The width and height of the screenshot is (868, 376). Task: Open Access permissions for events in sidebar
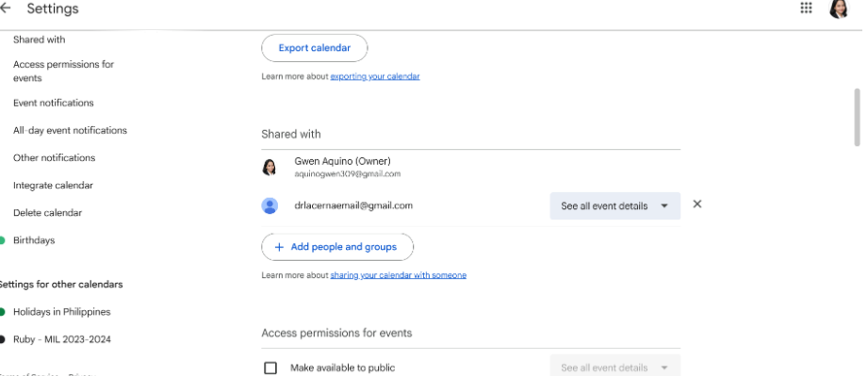64,71
